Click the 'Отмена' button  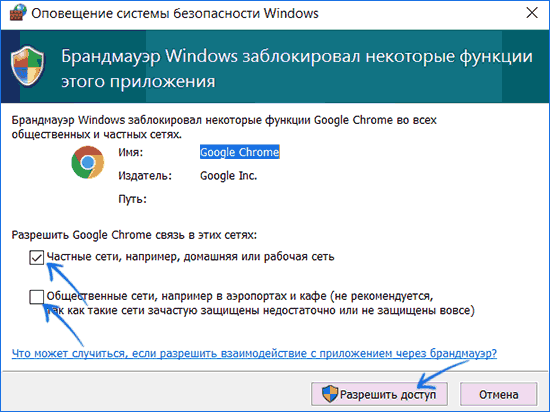498,394
